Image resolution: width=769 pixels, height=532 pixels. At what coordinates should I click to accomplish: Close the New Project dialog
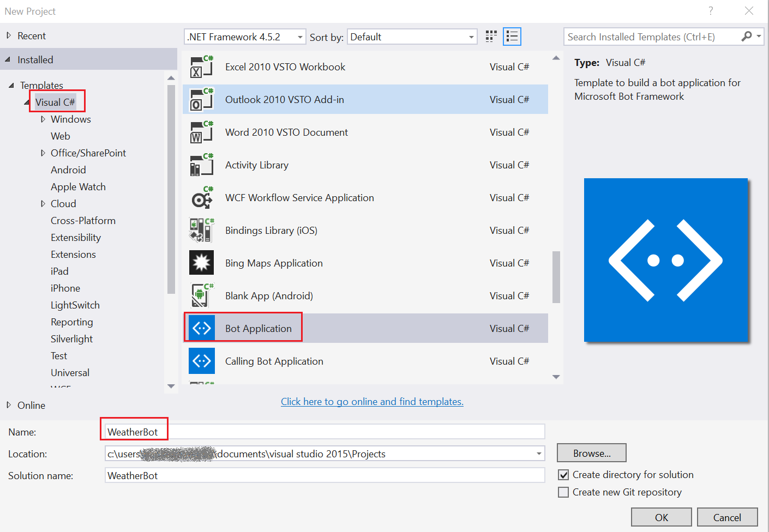(749, 11)
